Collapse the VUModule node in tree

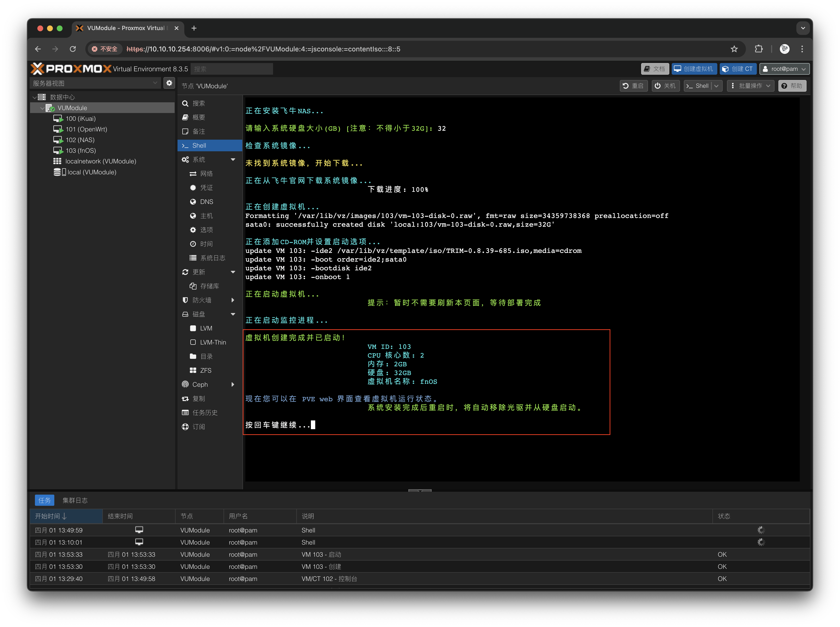click(42, 108)
